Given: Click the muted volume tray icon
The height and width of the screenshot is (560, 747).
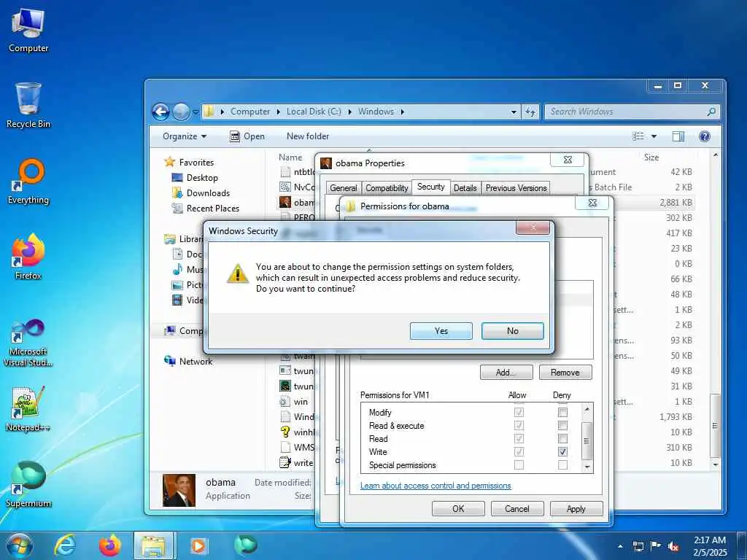Looking at the screenshot, I should pos(673,547).
